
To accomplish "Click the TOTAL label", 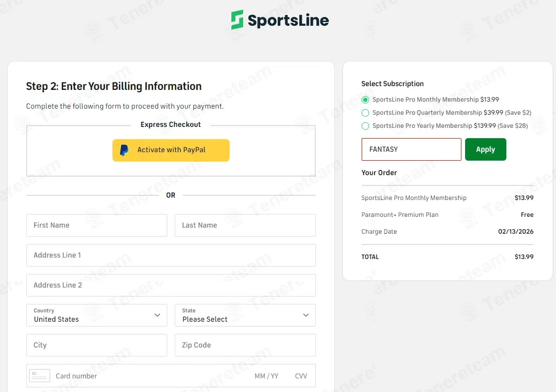I will click(x=370, y=257).
